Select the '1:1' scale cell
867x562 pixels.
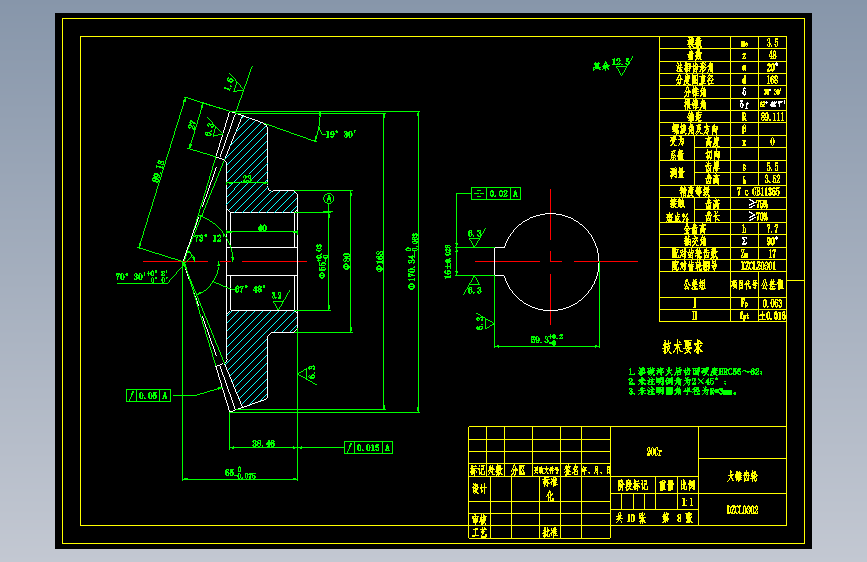point(687,502)
